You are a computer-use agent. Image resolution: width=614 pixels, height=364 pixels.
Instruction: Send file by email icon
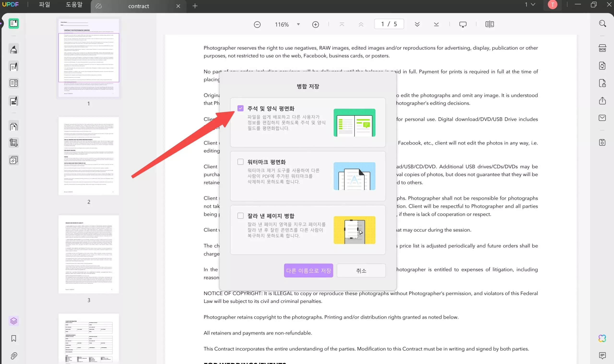(x=602, y=118)
